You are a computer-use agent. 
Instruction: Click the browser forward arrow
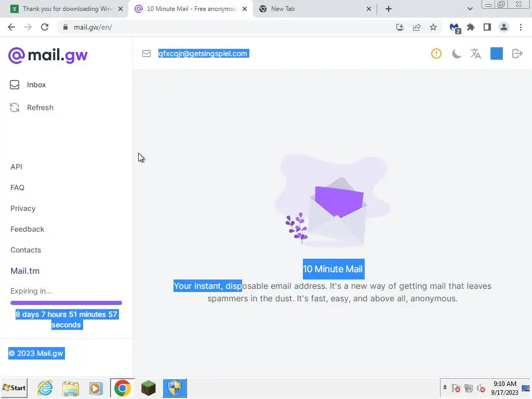[x=28, y=27]
